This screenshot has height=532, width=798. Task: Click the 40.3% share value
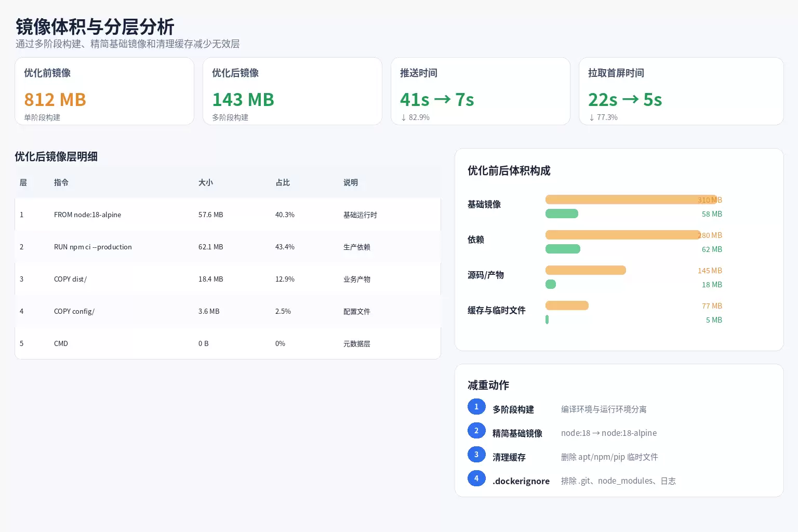coord(285,215)
